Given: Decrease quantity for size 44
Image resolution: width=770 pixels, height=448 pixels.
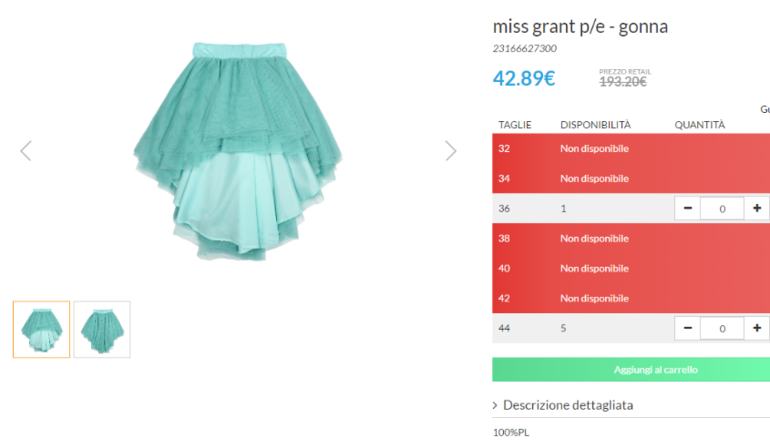Looking at the screenshot, I should click(x=688, y=328).
